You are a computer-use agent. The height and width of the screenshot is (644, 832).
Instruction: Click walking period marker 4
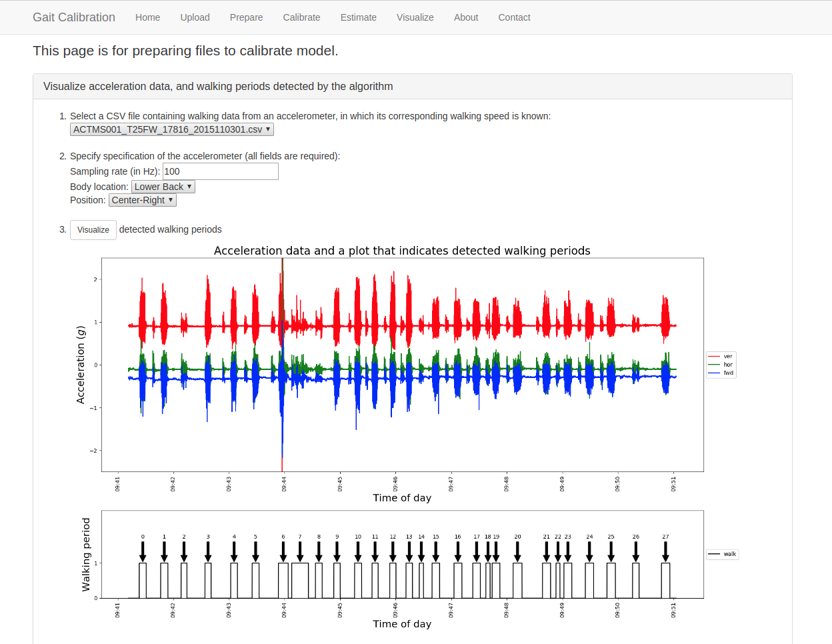pyautogui.click(x=234, y=549)
